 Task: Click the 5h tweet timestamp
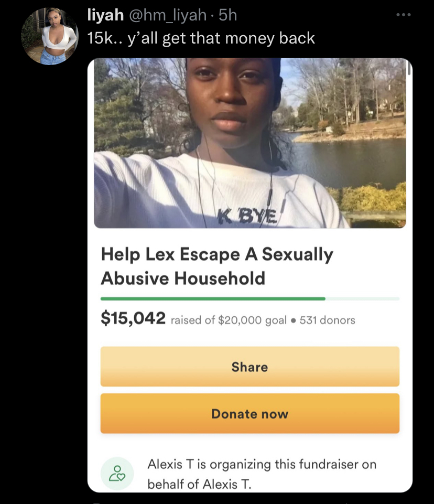click(x=228, y=15)
